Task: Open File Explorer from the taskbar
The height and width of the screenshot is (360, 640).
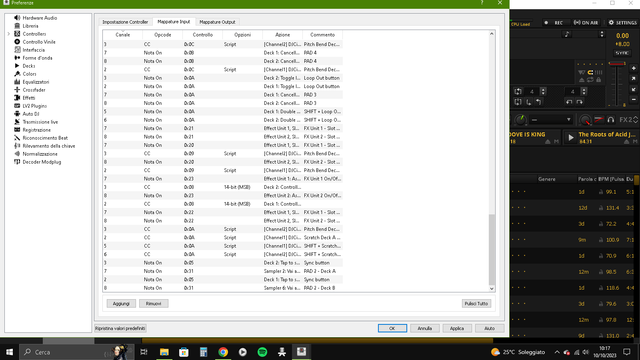Action: (164, 352)
